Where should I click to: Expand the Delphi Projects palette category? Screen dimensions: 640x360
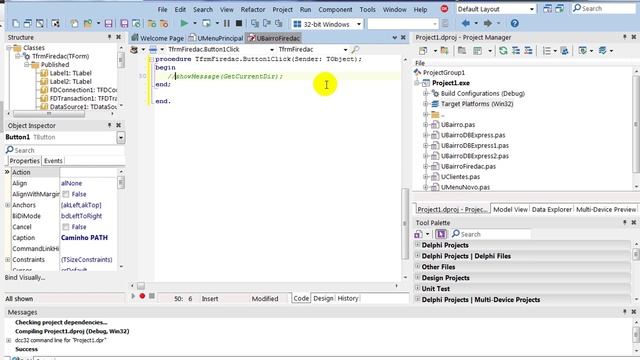(x=418, y=245)
